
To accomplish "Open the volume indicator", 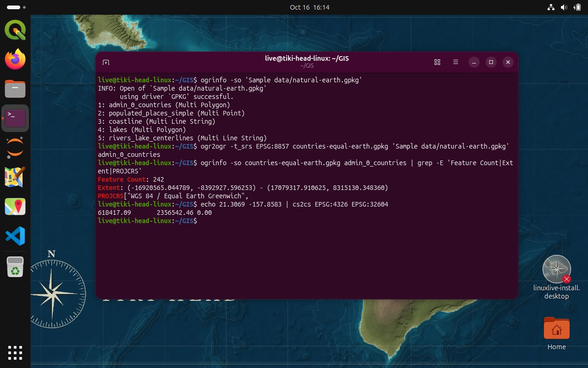I will [x=564, y=7].
